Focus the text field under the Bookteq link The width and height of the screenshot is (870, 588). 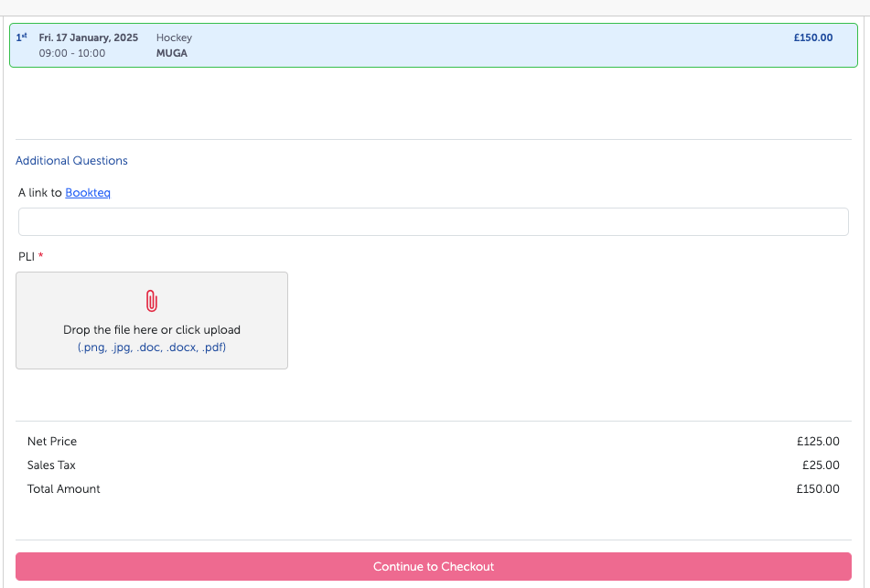point(434,222)
